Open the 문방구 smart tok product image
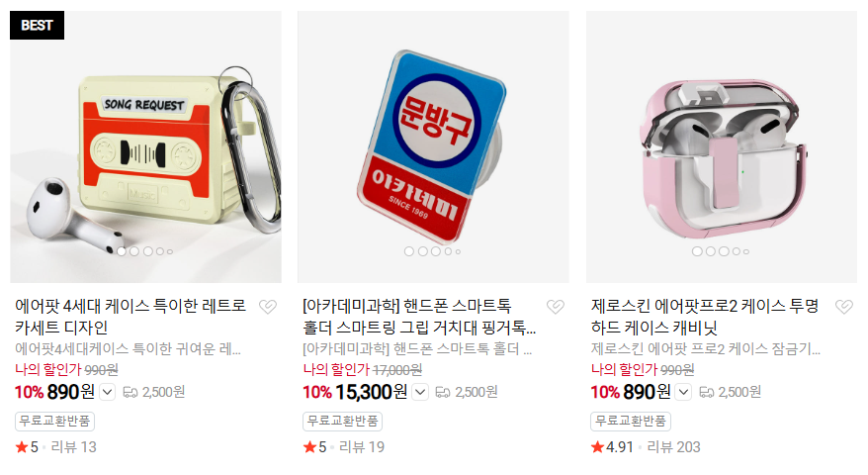868x475 pixels. tap(433, 146)
